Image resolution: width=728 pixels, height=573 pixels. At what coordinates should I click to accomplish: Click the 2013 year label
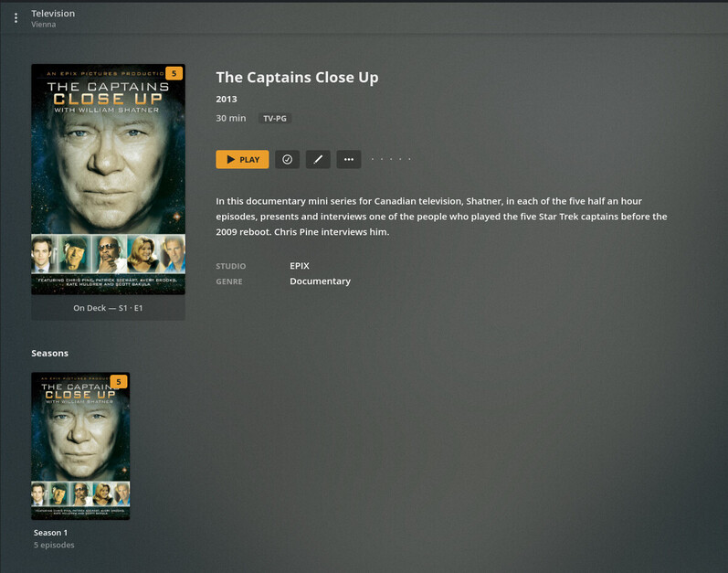[227, 99]
